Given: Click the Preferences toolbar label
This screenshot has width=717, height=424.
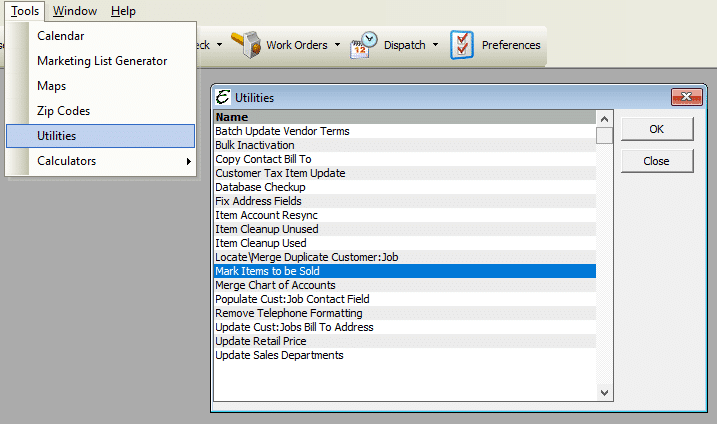Looking at the screenshot, I should [x=511, y=45].
